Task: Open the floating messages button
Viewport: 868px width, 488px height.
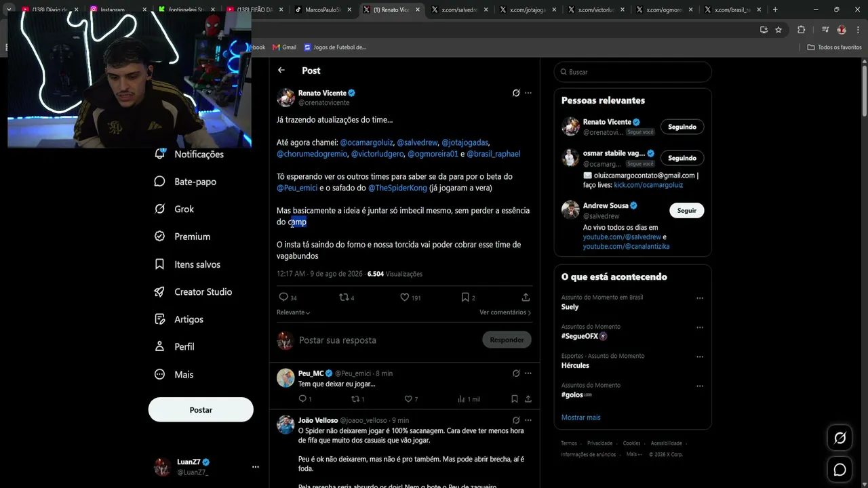Action: pyautogui.click(x=840, y=469)
